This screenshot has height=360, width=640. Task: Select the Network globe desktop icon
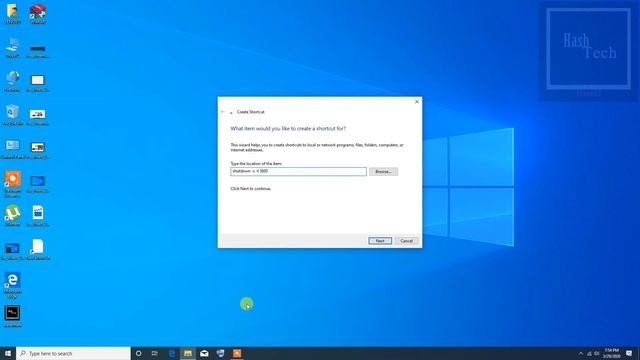pos(13,81)
